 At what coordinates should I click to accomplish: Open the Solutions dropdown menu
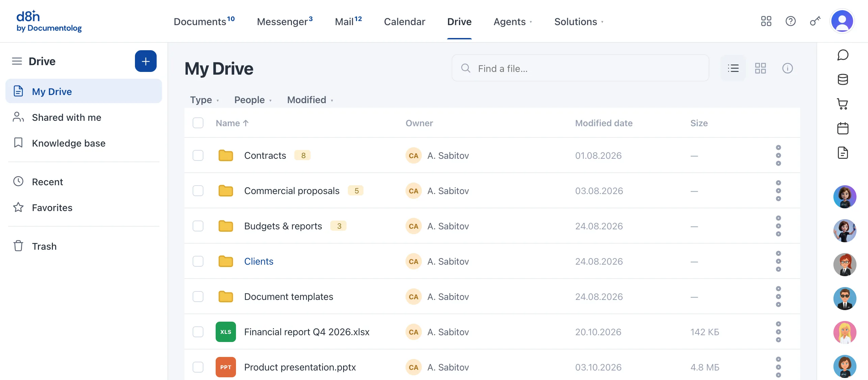[x=579, y=22]
